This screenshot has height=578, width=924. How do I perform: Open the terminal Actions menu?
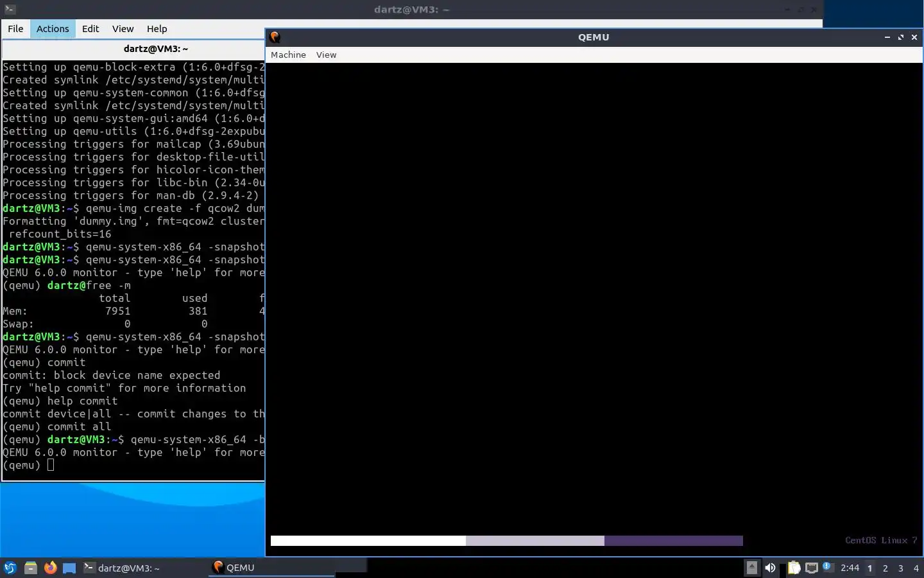pyautogui.click(x=53, y=28)
